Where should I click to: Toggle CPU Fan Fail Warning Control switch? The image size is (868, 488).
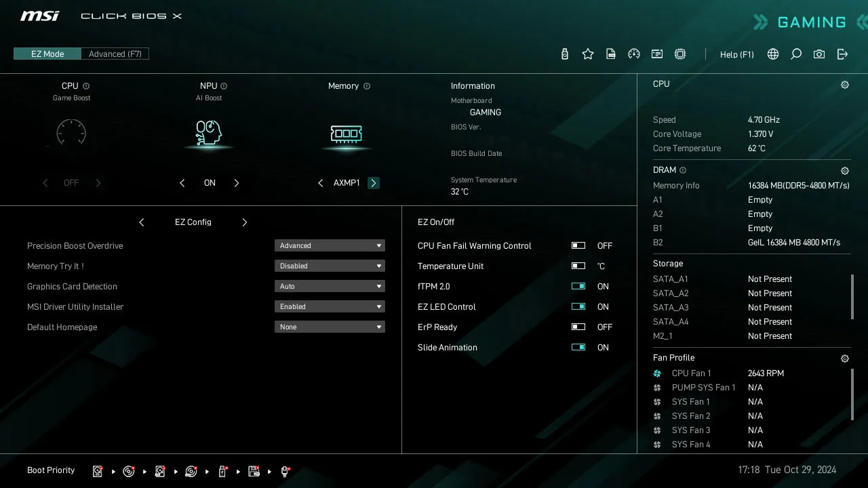point(578,246)
